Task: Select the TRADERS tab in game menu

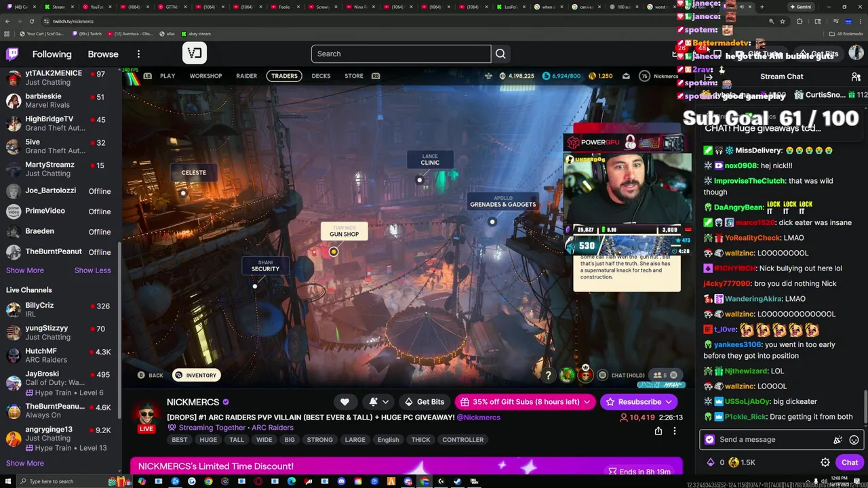Action: (284, 76)
